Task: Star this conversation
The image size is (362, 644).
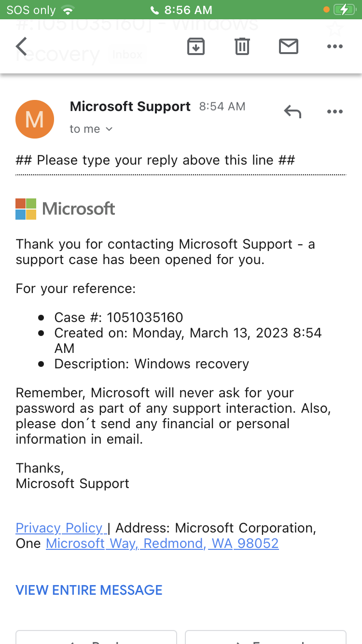Action: (334, 28)
